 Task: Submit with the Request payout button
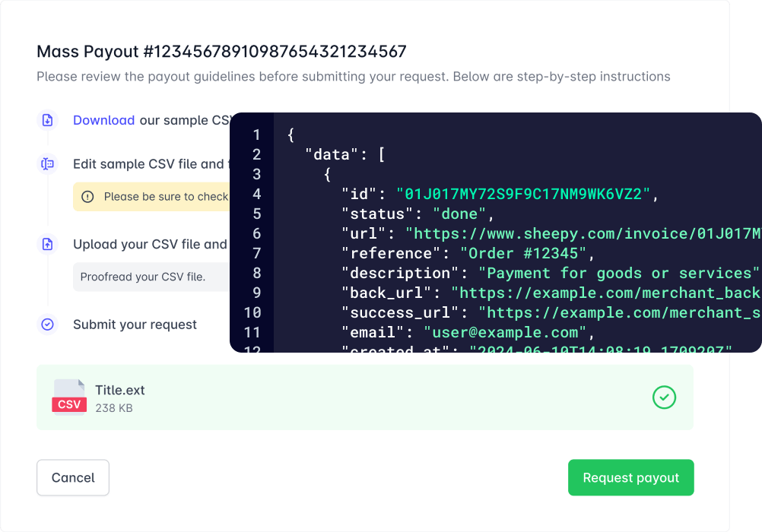tap(630, 477)
